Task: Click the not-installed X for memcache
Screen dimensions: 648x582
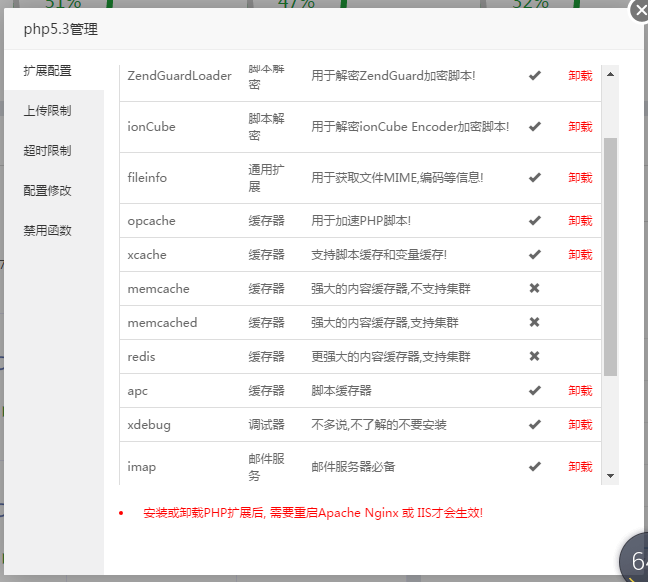Action: click(534, 288)
